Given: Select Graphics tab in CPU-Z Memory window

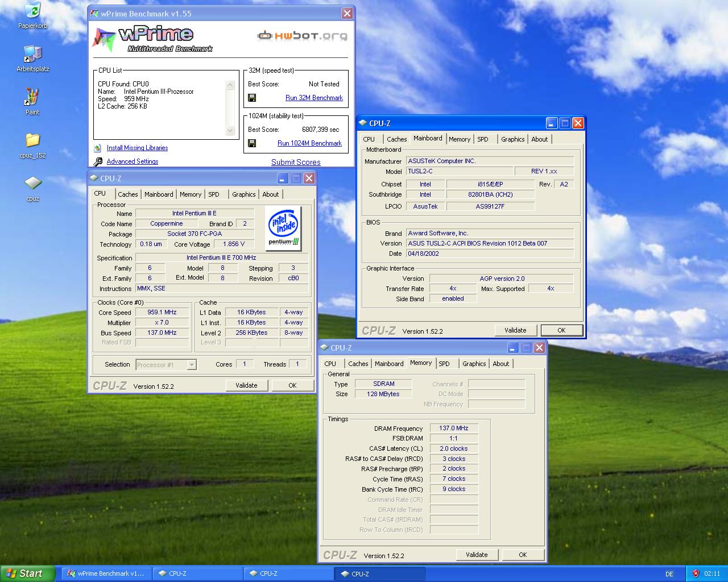Looking at the screenshot, I should (474, 364).
